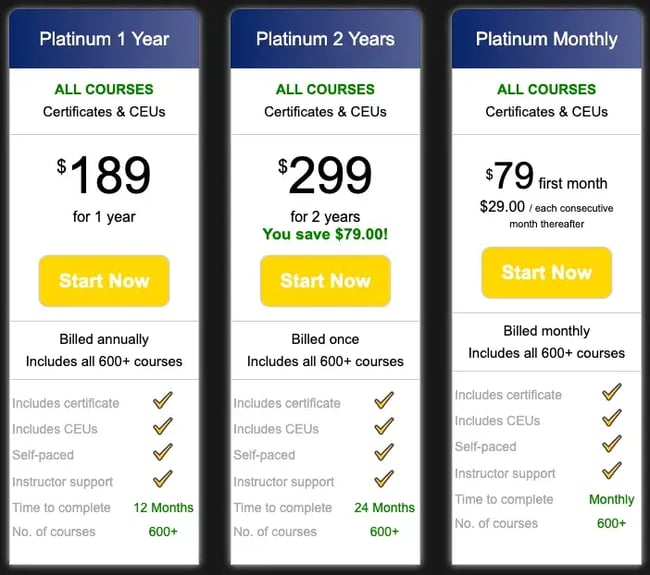Click the Instructor support checkmark in Platinum 2 Years
This screenshot has height=575, width=650.
pyautogui.click(x=384, y=480)
